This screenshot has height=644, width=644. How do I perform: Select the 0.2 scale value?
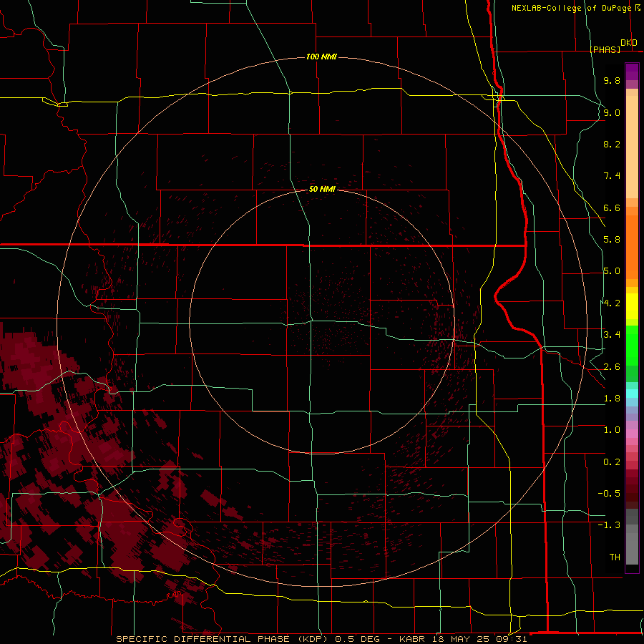[x=612, y=462]
